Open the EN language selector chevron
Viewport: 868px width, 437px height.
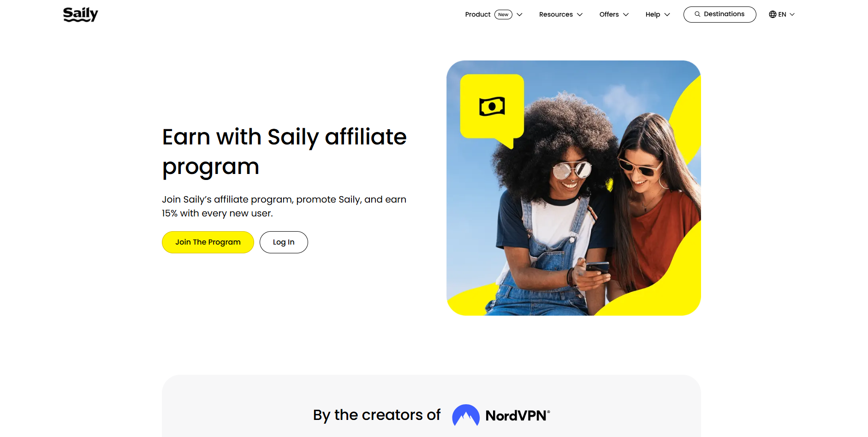click(792, 14)
